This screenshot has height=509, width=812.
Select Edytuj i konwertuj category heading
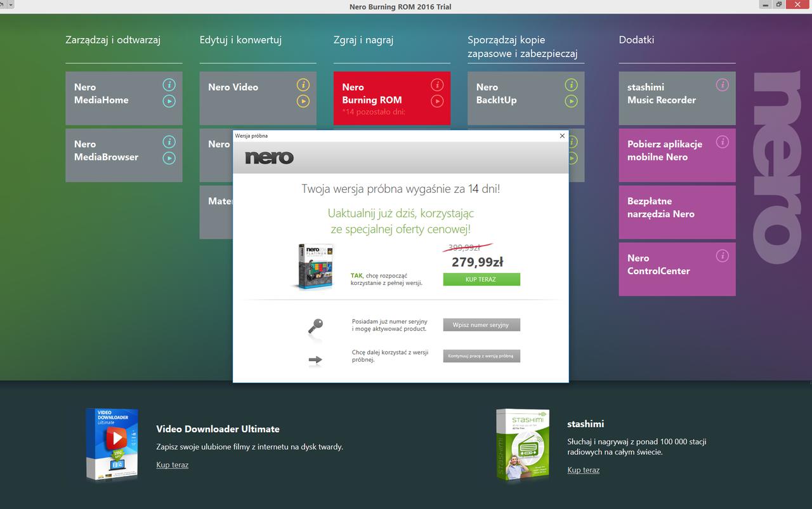[x=240, y=40]
